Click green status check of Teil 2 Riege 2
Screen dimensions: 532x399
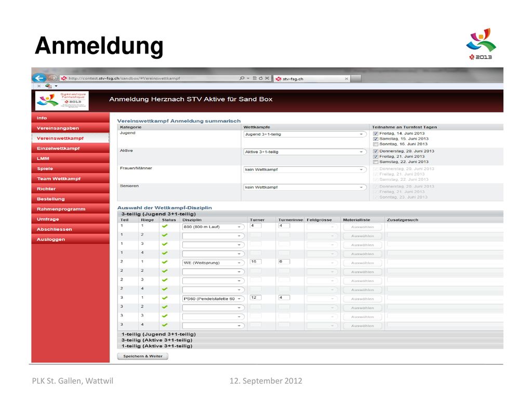click(165, 271)
